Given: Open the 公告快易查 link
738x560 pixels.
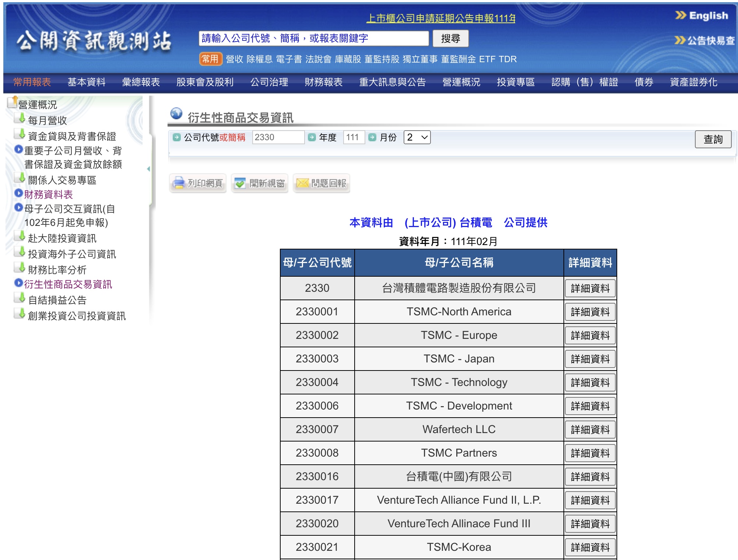Looking at the screenshot, I should [x=704, y=40].
